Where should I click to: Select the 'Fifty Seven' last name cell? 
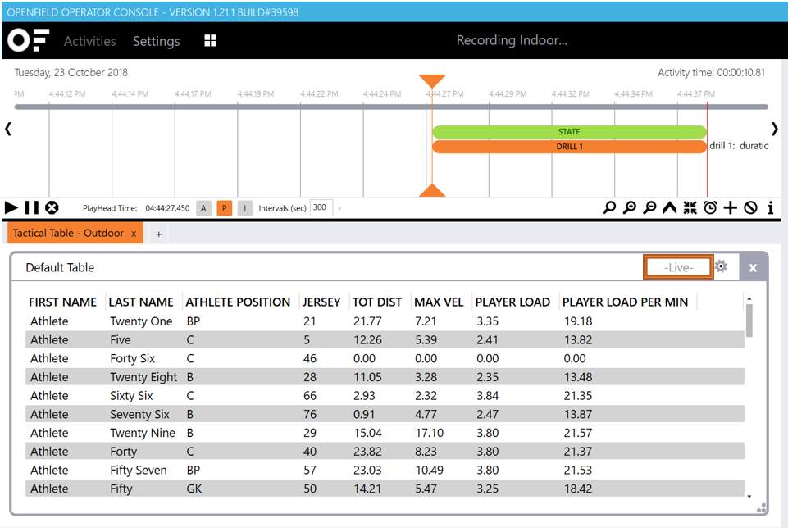[139, 471]
